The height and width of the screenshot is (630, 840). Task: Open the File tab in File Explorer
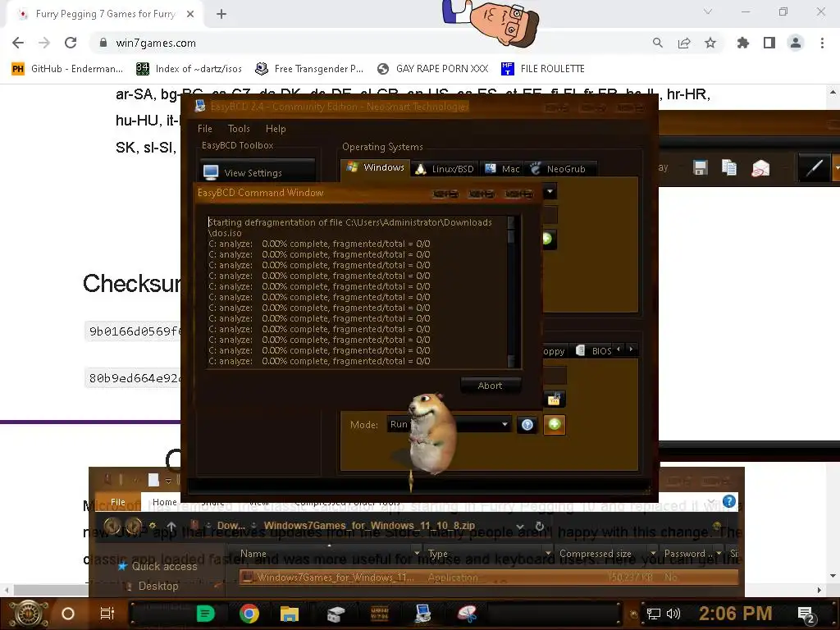(118, 502)
